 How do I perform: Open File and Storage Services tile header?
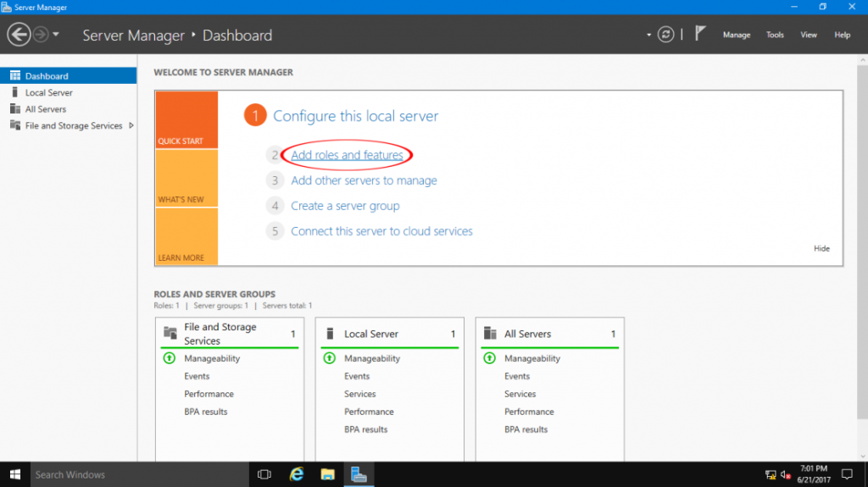tap(220, 334)
